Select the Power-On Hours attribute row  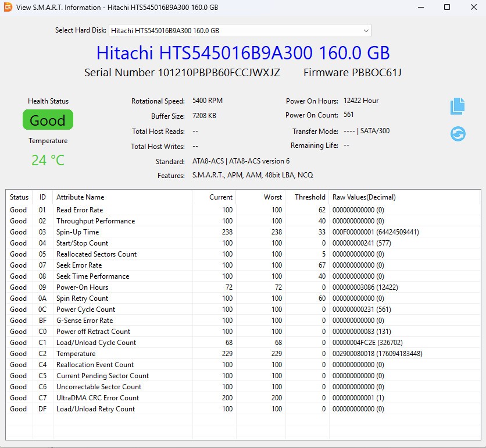coord(243,287)
